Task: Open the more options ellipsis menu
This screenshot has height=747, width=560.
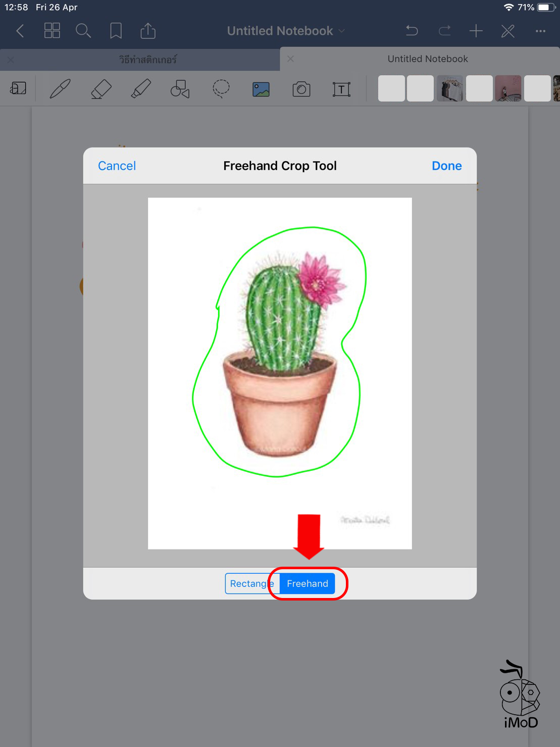Action: (540, 31)
